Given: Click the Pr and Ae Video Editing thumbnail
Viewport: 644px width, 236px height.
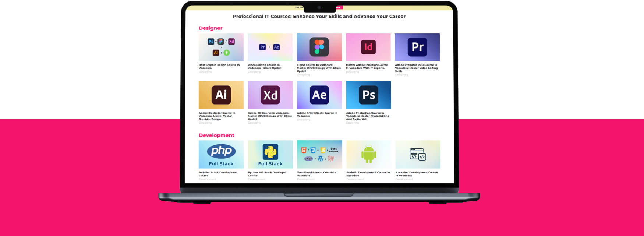Looking at the screenshot, I should (270, 47).
